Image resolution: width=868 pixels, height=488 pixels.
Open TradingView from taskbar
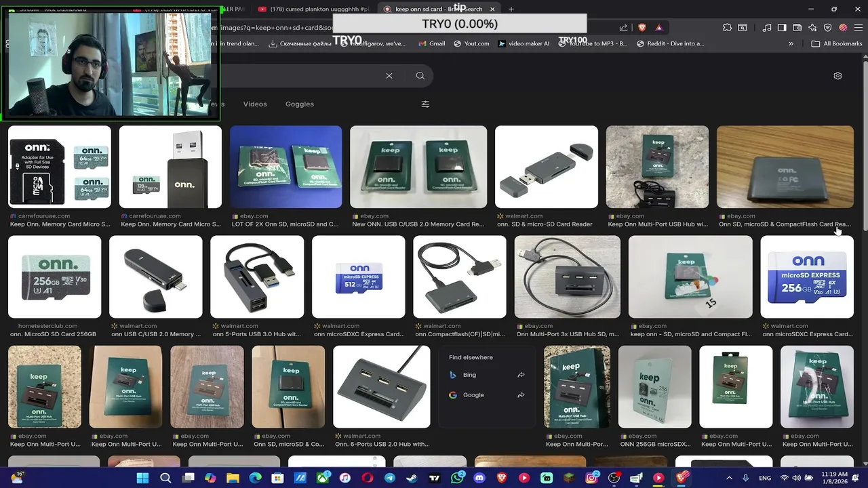435,478
